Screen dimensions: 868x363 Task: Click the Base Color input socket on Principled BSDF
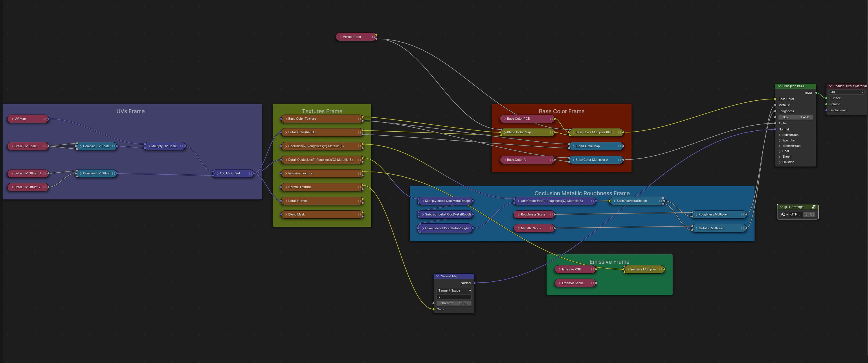776,99
